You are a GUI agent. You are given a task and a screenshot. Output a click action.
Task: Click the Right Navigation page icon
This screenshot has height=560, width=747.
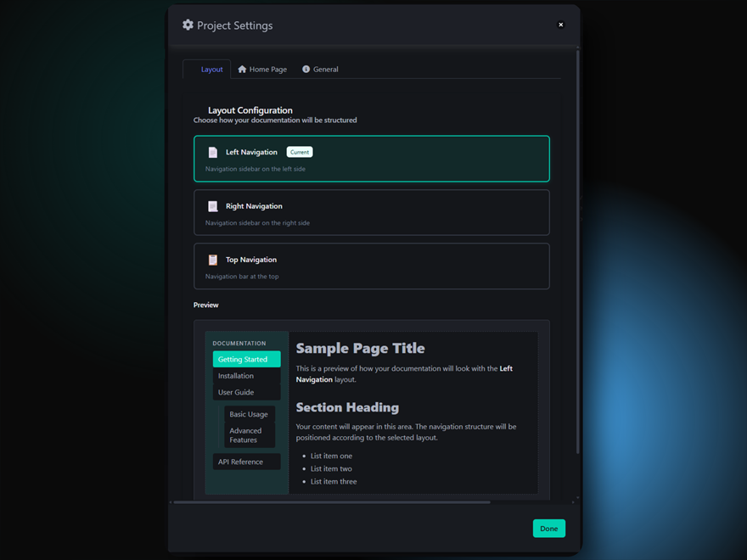[x=213, y=206]
